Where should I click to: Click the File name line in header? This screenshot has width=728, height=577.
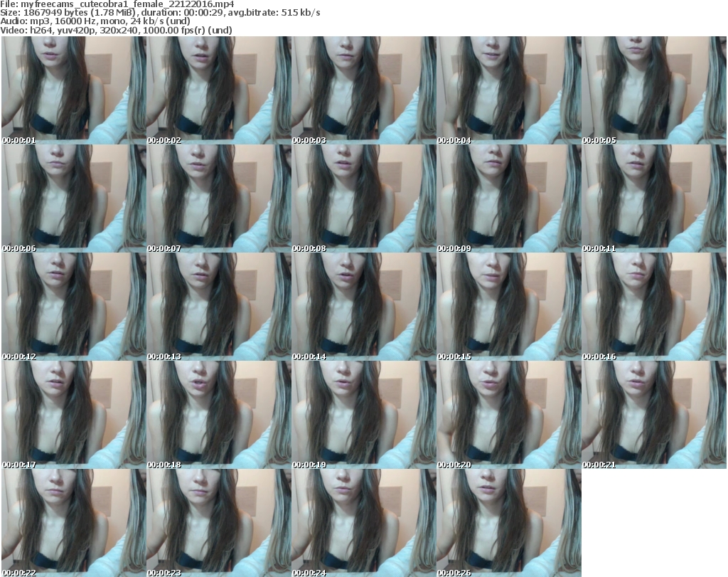(117, 4)
